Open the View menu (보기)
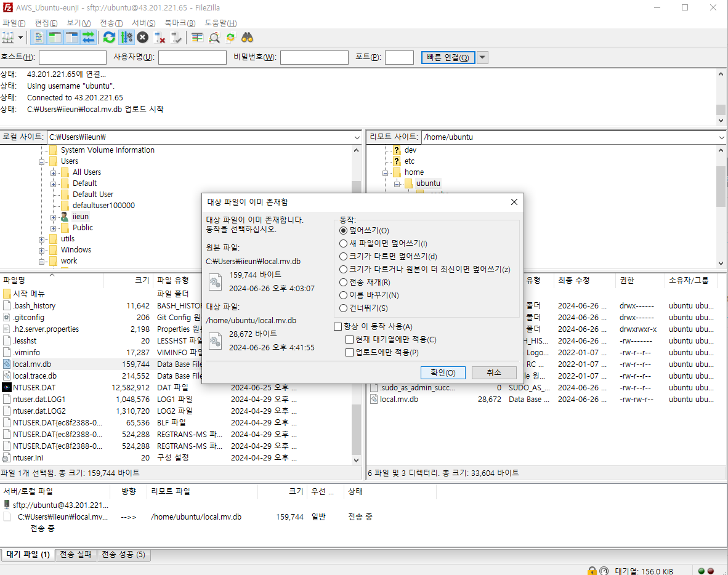The image size is (728, 575). pos(78,23)
